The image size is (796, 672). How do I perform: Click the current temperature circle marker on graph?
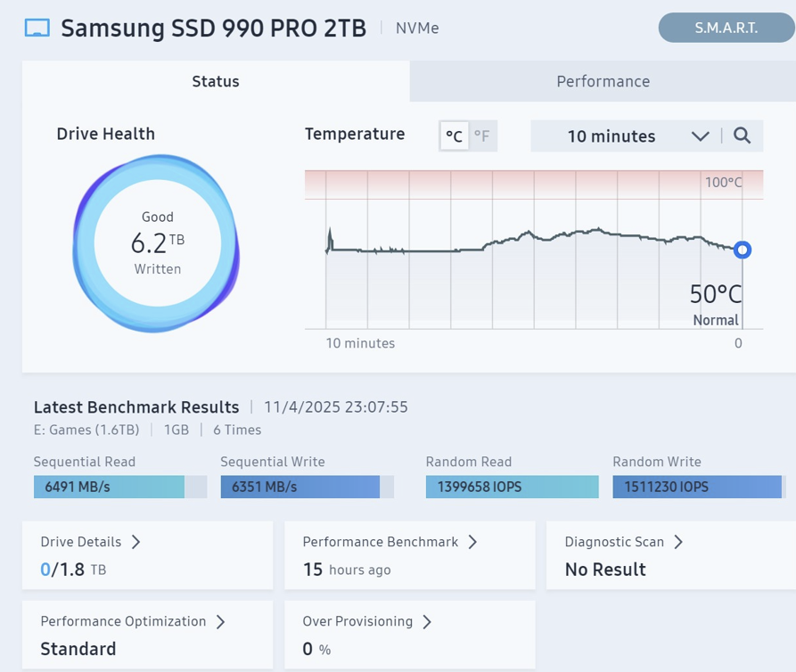coord(742,250)
